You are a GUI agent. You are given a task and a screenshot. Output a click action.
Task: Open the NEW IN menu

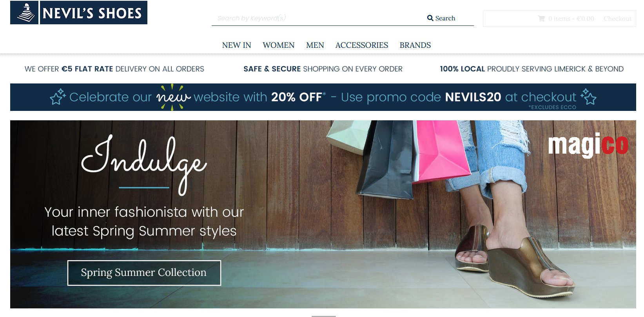click(x=236, y=45)
